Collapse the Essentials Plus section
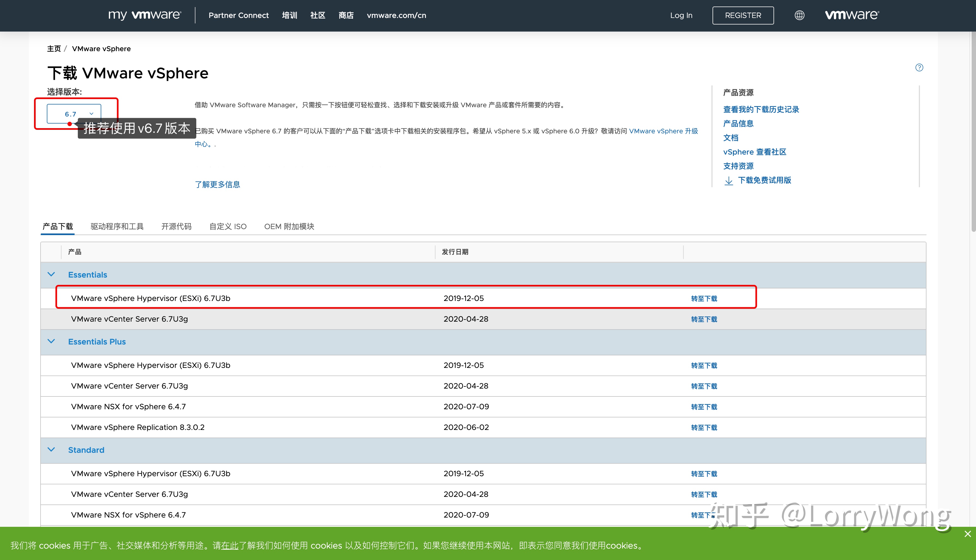The image size is (976, 560). point(51,341)
